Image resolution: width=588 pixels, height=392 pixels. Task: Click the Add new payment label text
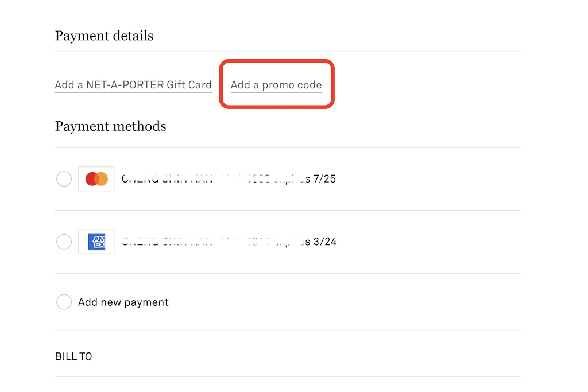[x=123, y=302]
